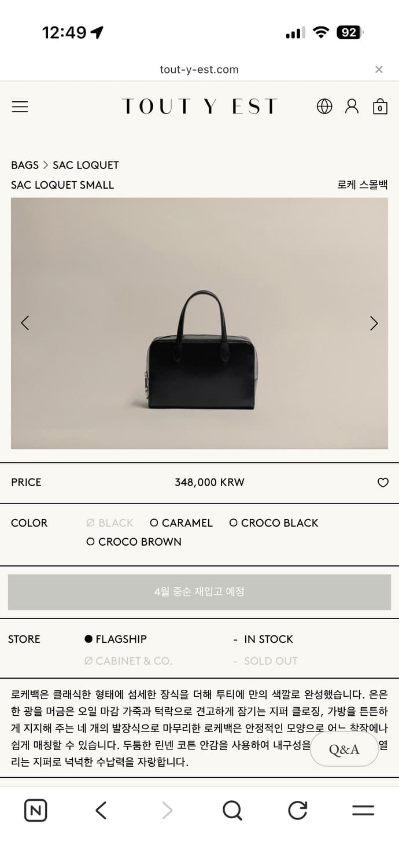Open browser more options menu
Screen dimensions: 399x868
(x=363, y=810)
